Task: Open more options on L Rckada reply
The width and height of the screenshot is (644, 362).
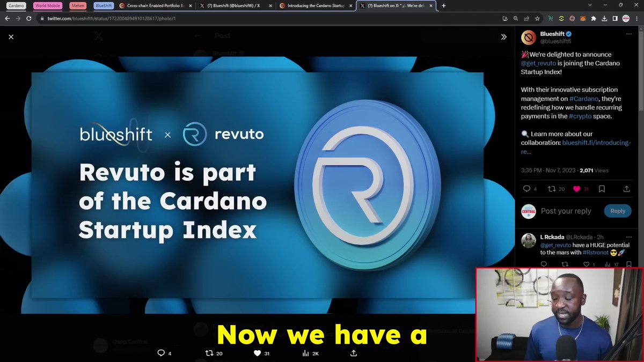Action: pyautogui.click(x=629, y=237)
